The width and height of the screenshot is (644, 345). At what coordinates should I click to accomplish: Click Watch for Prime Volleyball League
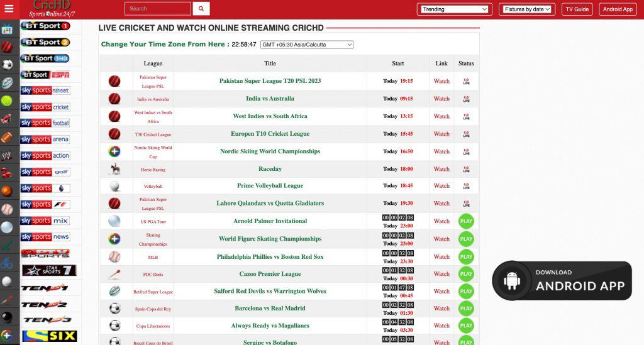pyautogui.click(x=441, y=186)
